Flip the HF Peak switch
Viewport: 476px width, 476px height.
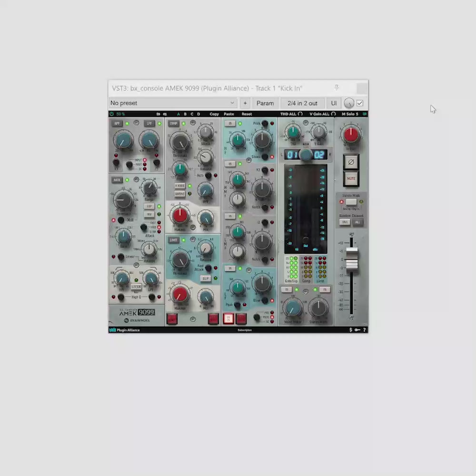click(x=265, y=123)
